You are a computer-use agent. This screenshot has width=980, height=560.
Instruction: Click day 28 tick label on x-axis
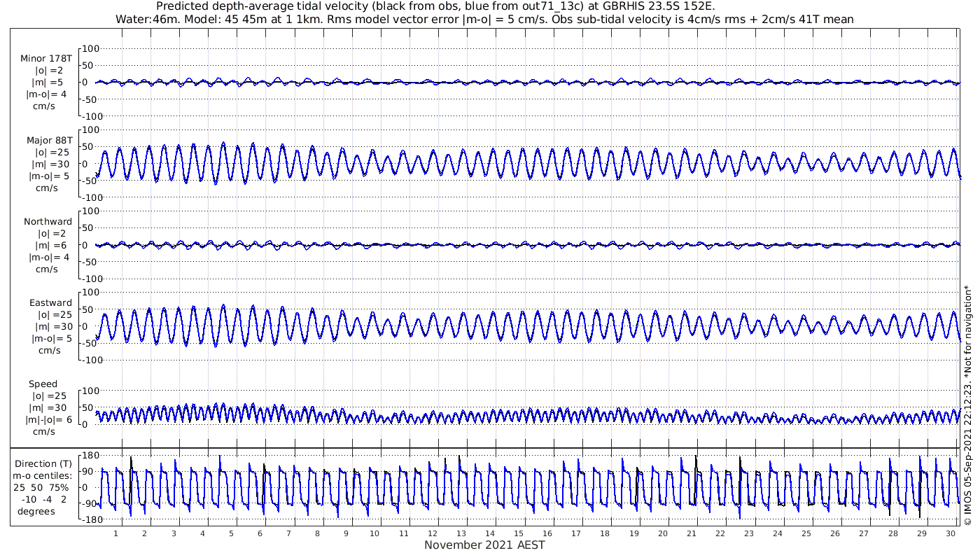click(893, 533)
